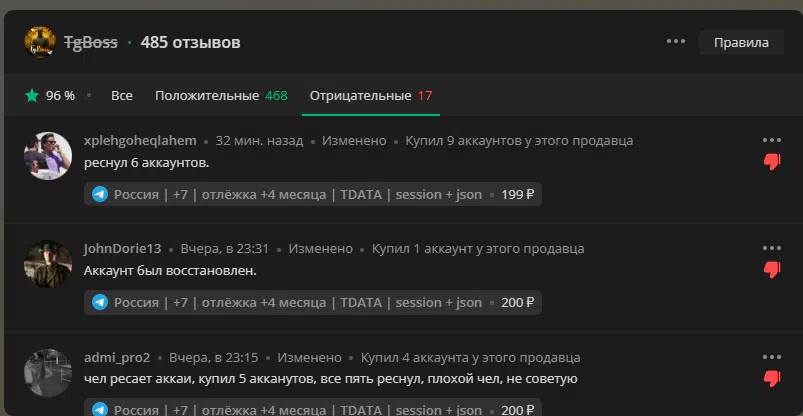Open the header three-dots menu

(676, 41)
